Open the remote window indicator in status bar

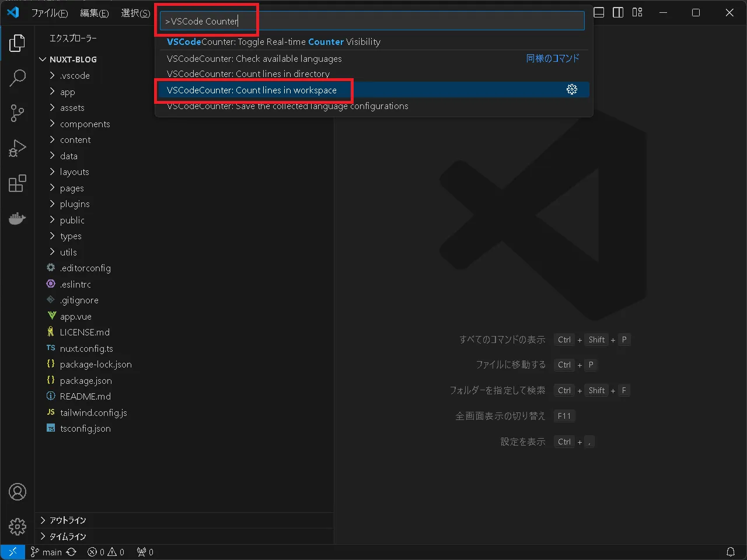[12, 552]
